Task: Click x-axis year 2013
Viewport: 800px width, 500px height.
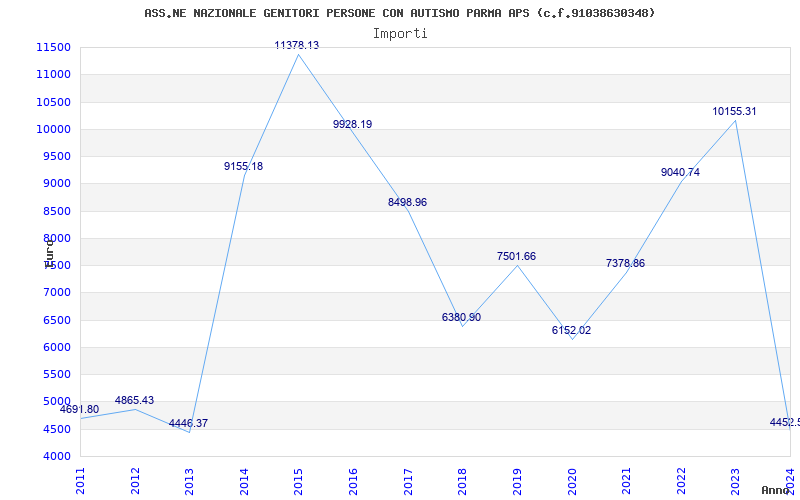Action: [189, 481]
